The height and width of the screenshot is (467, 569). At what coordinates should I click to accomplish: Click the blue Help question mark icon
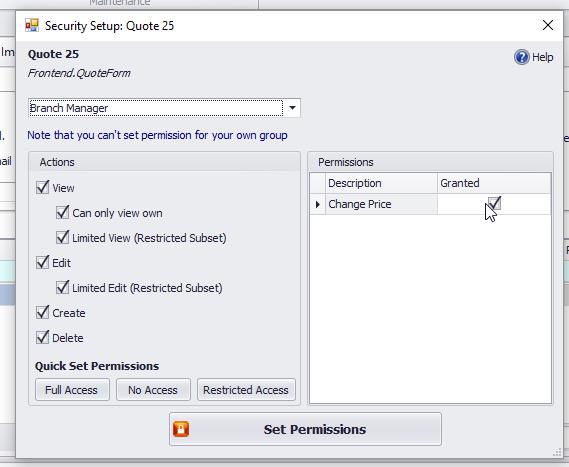click(x=521, y=57)
